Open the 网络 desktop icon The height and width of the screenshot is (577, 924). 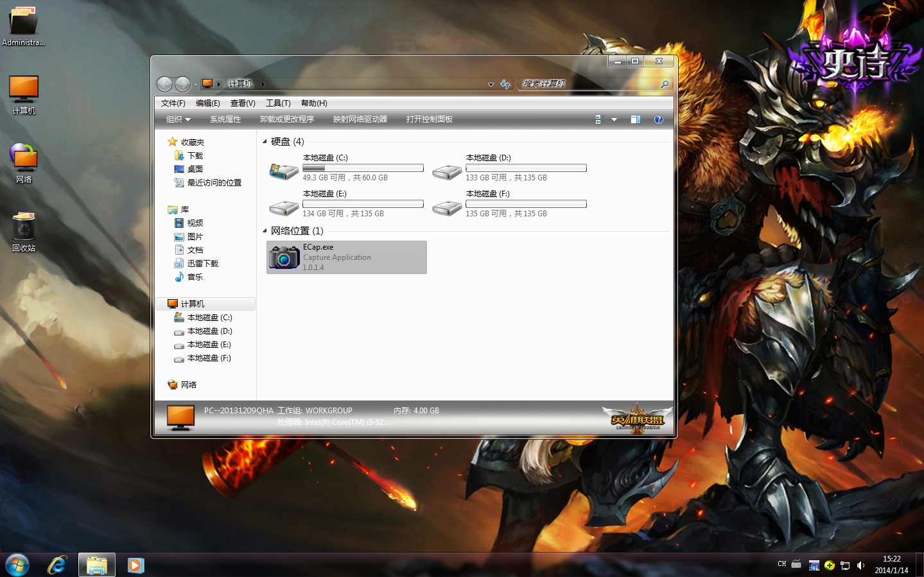24,164
